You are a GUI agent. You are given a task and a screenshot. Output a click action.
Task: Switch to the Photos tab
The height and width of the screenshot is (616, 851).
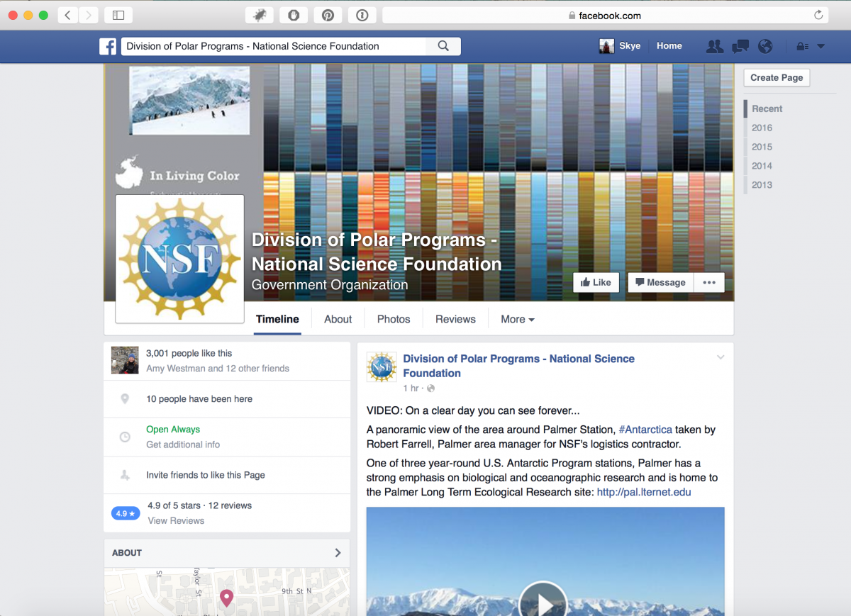pyautogui.click(x=394, y=319)
